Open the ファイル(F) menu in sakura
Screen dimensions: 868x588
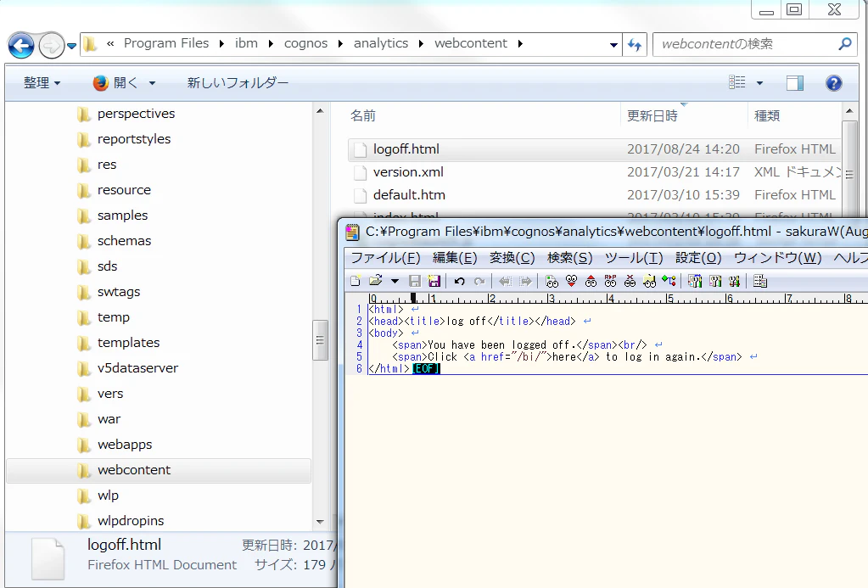(385, 258)
